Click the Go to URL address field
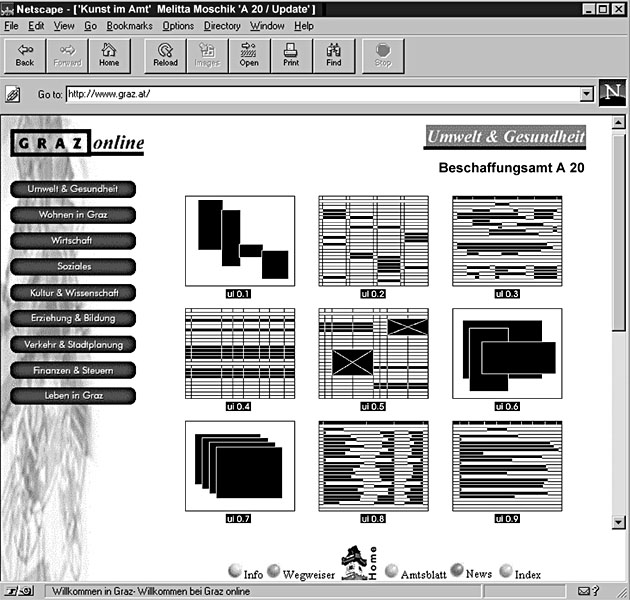 323,94
